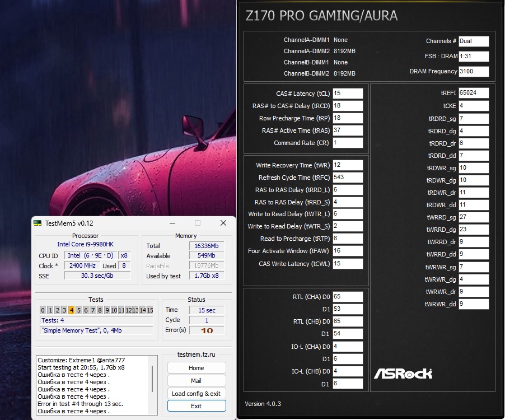Click the tRFC field showing 543
505x420 pixels.
tap(348, 177)
